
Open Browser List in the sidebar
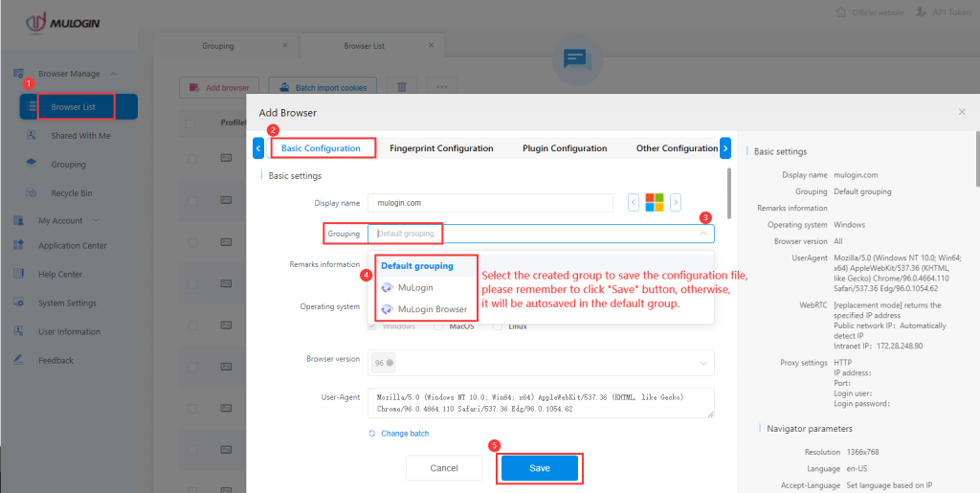click(x=78, y=107)
